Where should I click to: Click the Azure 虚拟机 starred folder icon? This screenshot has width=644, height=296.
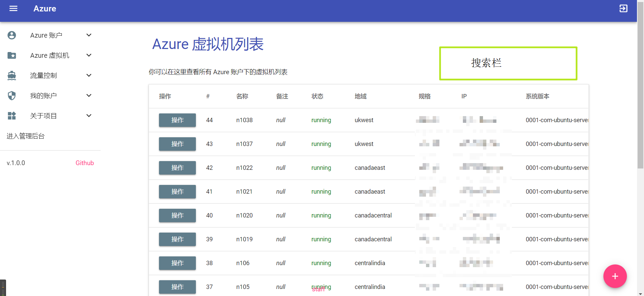(12, 55)
